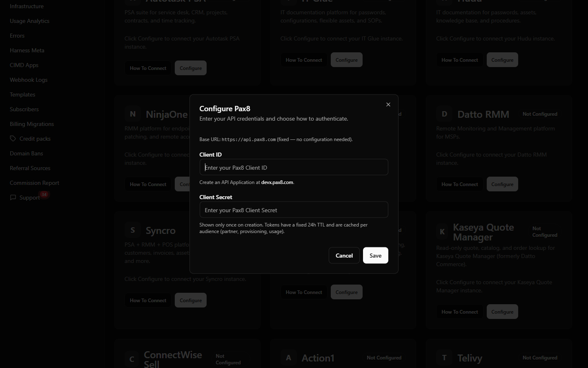
Task: Click Configure on the Hudu card
Action: 502,60
